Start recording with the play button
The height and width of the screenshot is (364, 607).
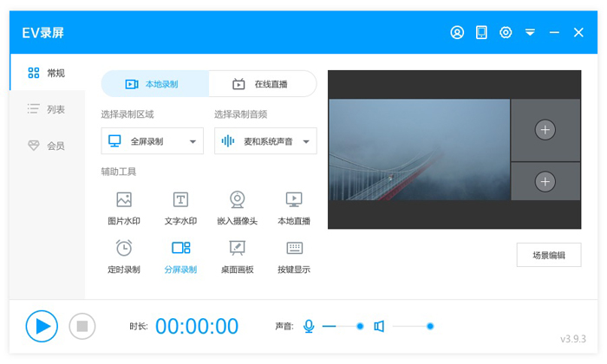click(x=42, y=326)
